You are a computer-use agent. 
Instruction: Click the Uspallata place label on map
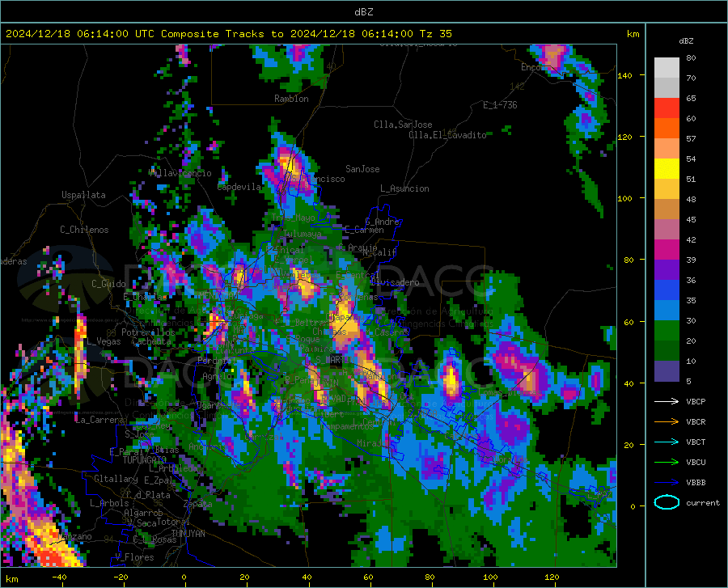point(83,195)
